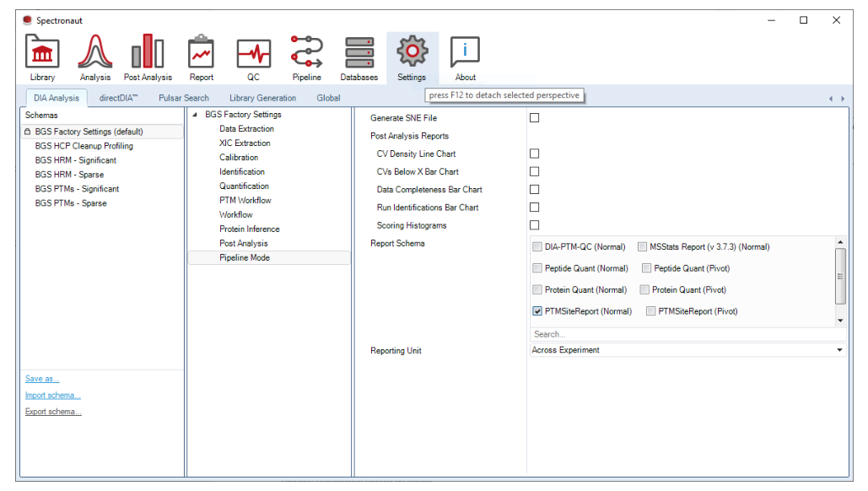
Task: Tick the Scoring Histograms checkbox
Action: [x=534, y=225]
